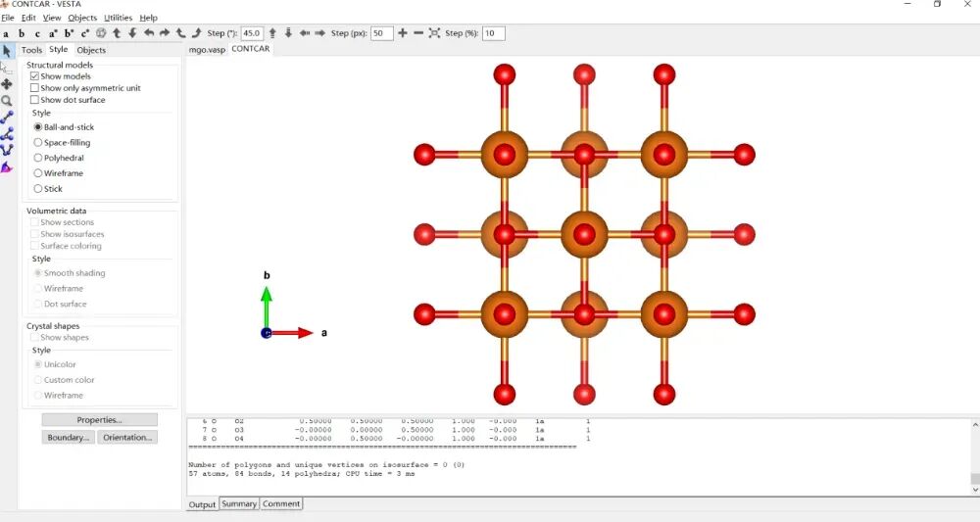View along the c* axis
The width and height of the screenshot is (980, 522).
click(85, 33)
